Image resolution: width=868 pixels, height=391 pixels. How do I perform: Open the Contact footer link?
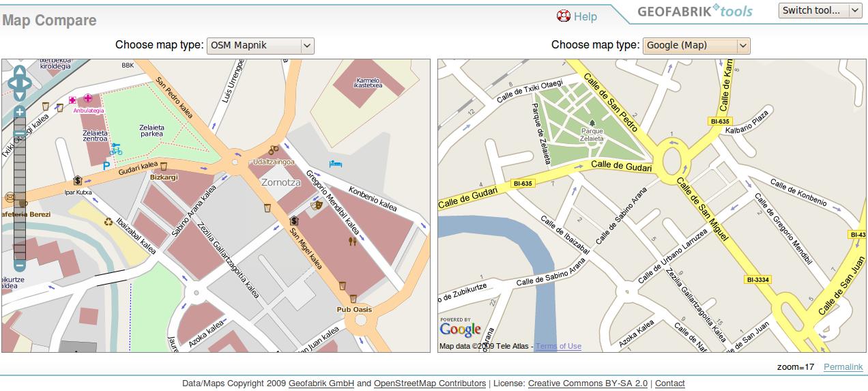click(669, 383)
